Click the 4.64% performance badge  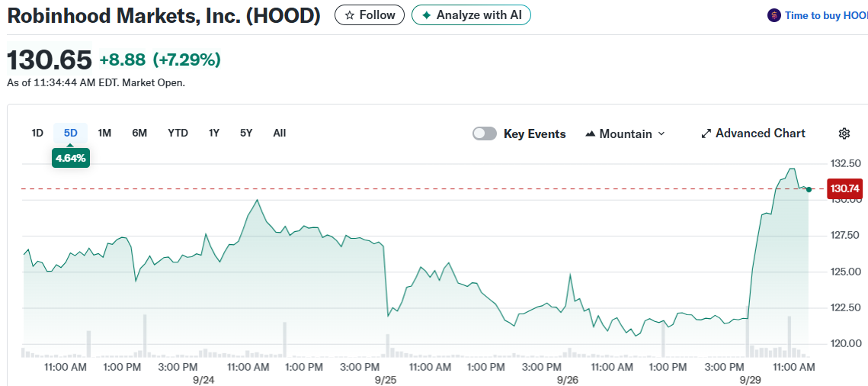point(71,159)
